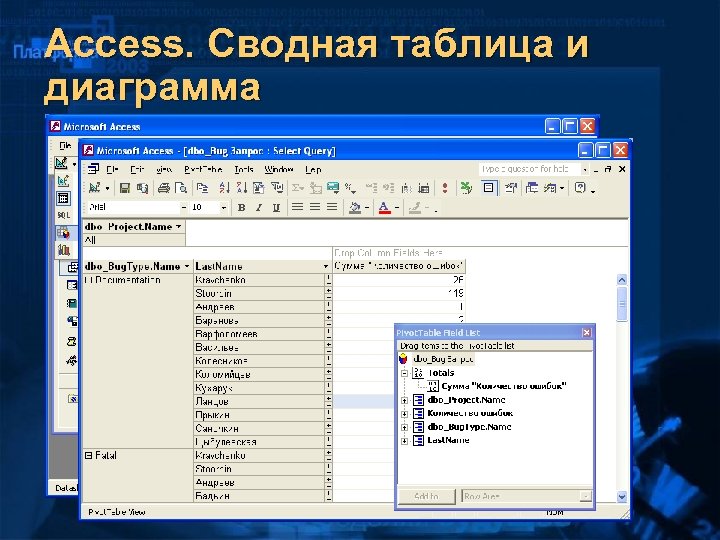Click the Copy icon in the toolbar
This screenshot has width=720, height=540.
point(202,188)
